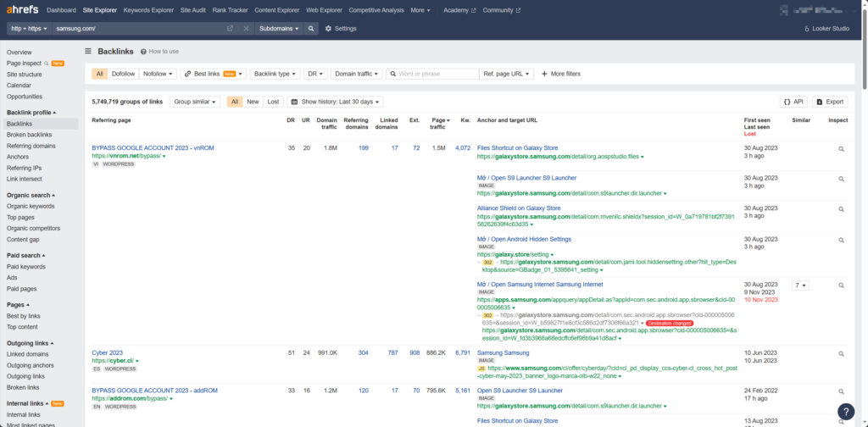Image resolution: width=868 pixels, height=427 pixels.
Task: Open the Settings gear
Action: [x=341, y=28]
